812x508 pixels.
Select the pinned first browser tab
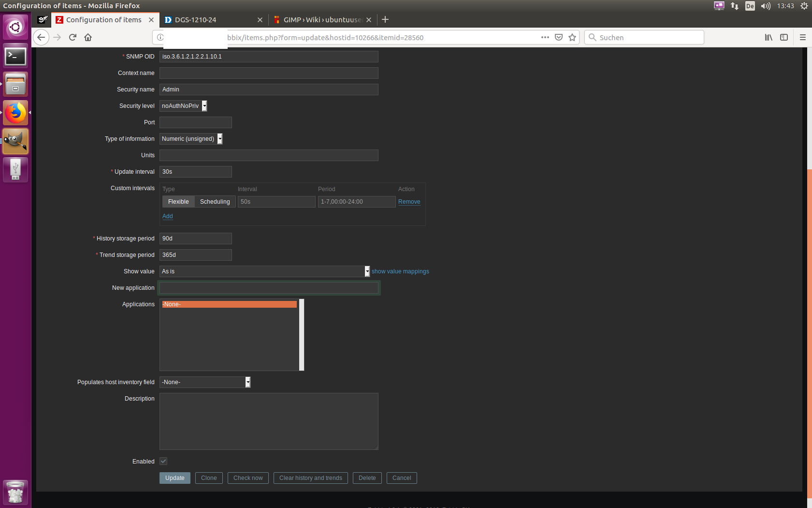click(x=43, y=20)
